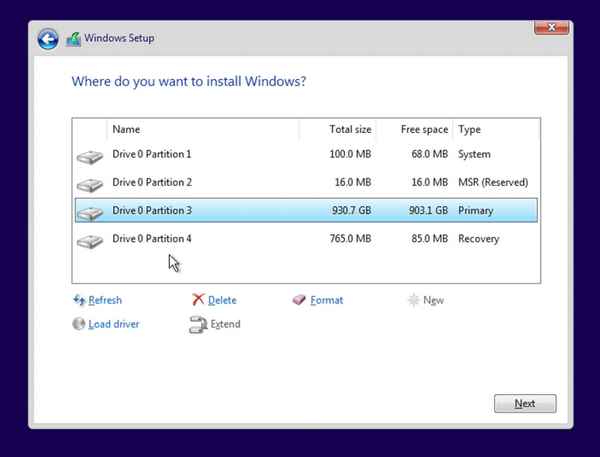The width and height of the screenshot is (600, 457).
Task: Click the pink eraser Format icon
Action: tap(299, 300)
